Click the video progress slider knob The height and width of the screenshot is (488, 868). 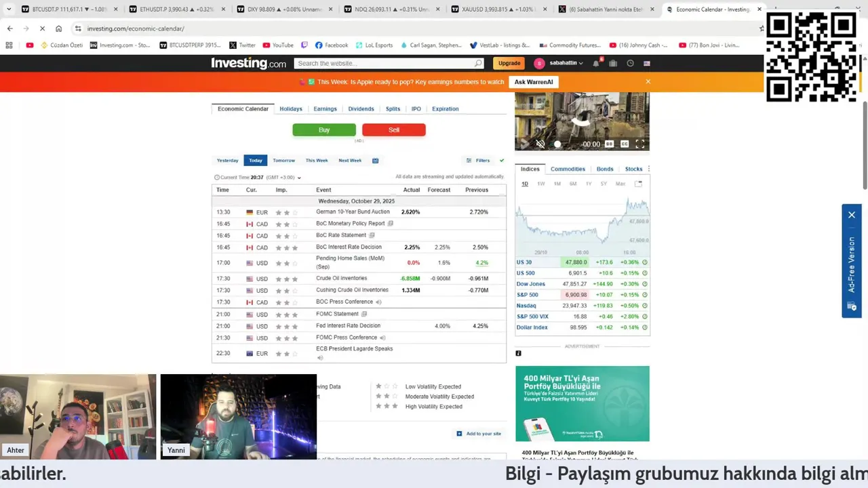coord(557,144)
